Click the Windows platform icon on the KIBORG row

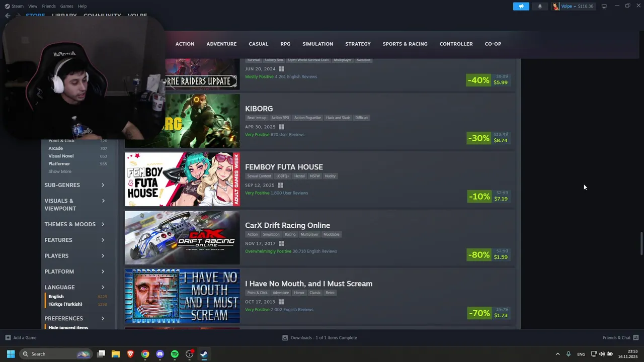[x=281, y=127]
